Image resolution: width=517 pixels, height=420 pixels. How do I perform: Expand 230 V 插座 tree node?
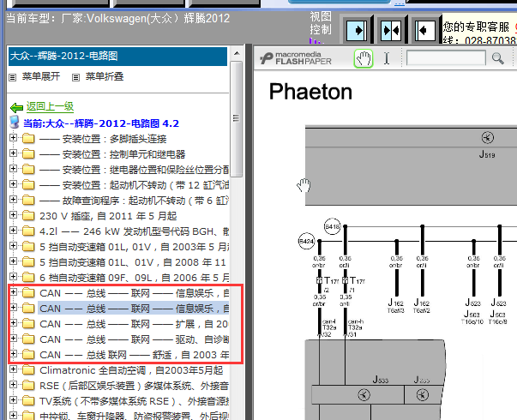coord(13,214)
